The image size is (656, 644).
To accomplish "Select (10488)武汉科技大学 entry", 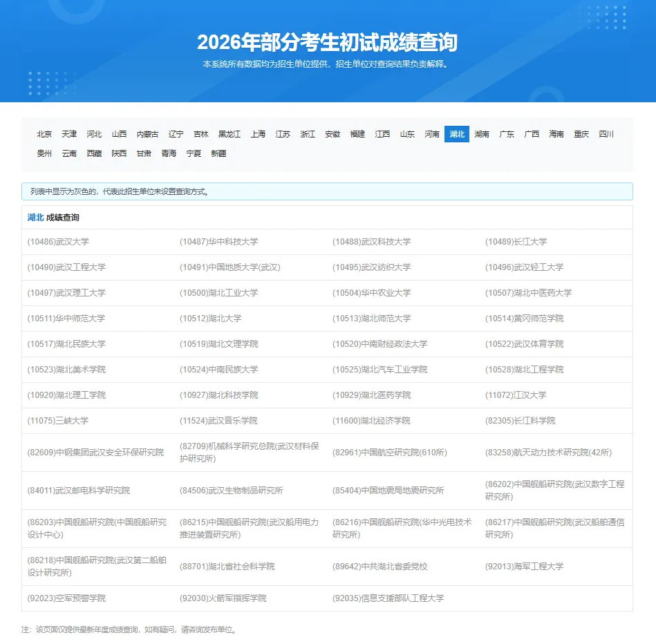I will (371, 242).
